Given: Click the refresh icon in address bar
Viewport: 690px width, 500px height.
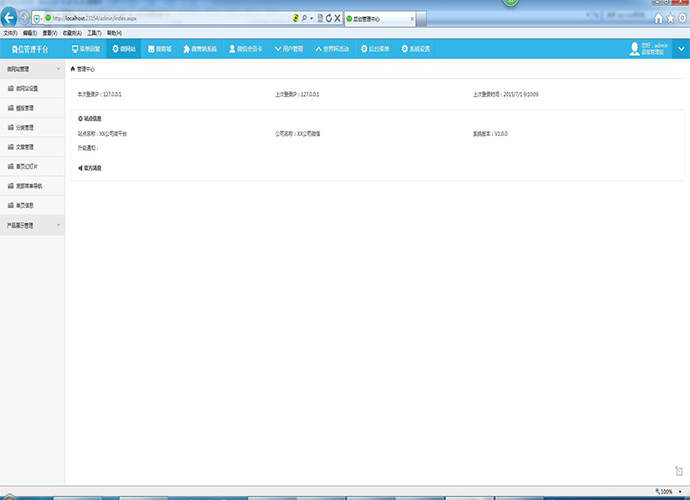Looking at the screenshot, I should [328, 18].
